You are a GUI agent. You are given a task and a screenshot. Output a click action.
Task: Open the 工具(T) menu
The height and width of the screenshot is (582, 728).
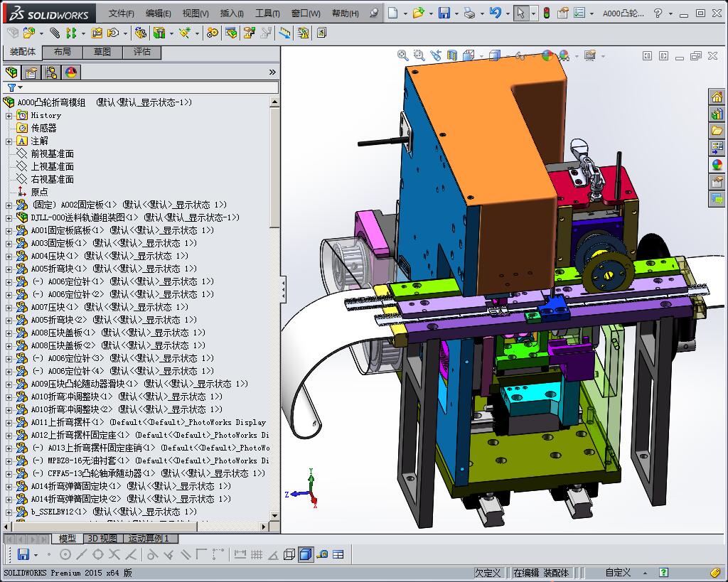pyautogui.click(x=267, y=14)
